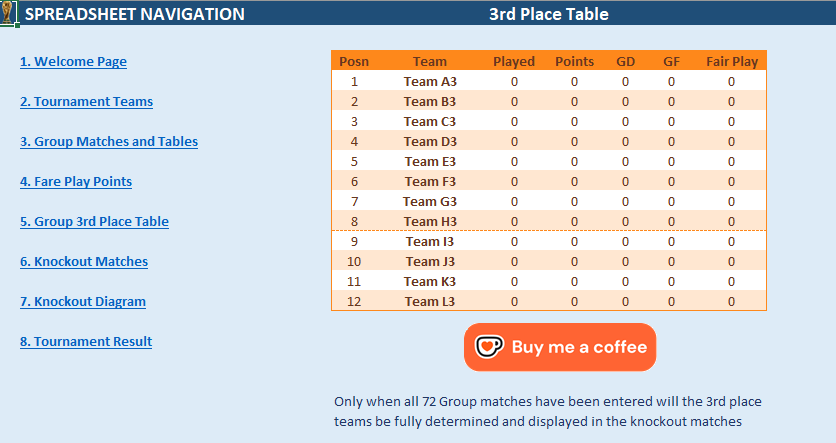Viewport: 836px width, 443px height.
Task: Open the Knockout Diagram link
Action: [82, 301]
